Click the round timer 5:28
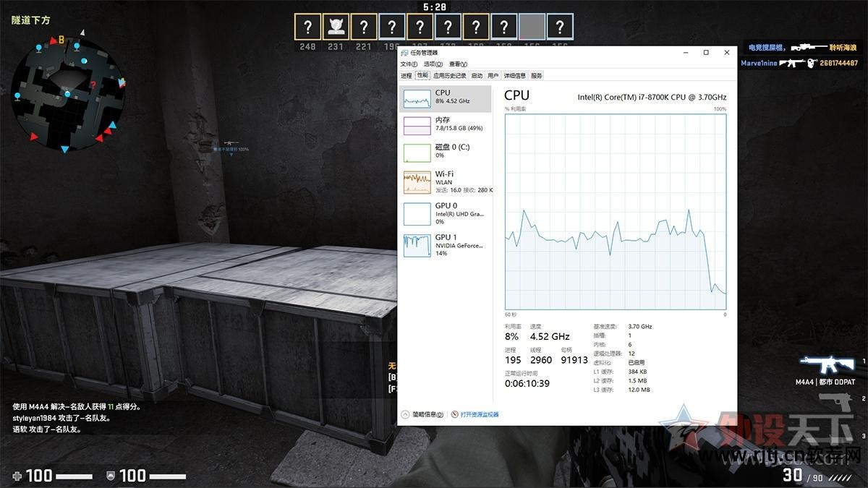Viewport: 868px width, 488px height. 434,7
